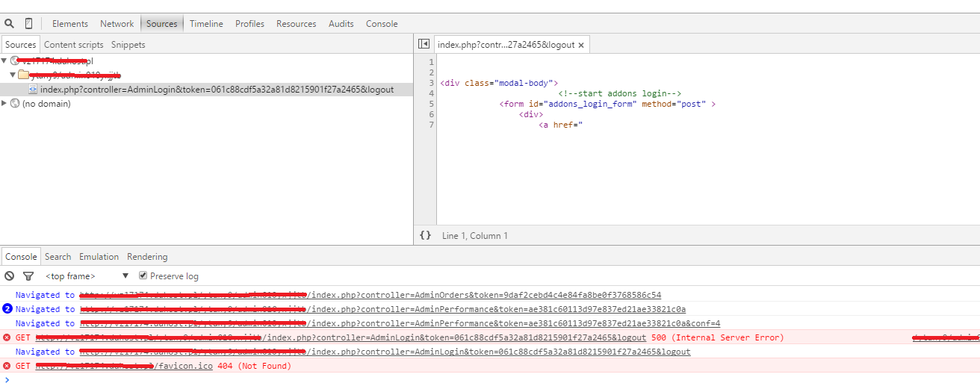The image size is (980, 383).
Task: Open the Resources panel tab
Action: pos(296,24)
